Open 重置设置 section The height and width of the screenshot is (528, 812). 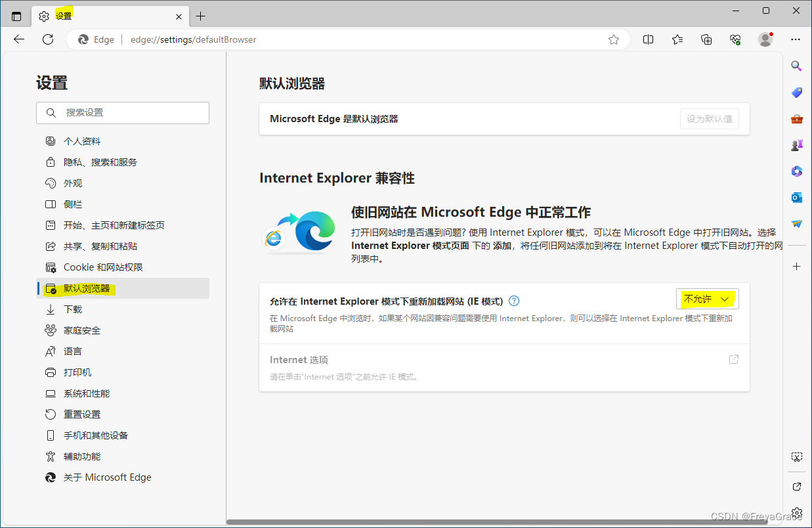tap(123, 414)
